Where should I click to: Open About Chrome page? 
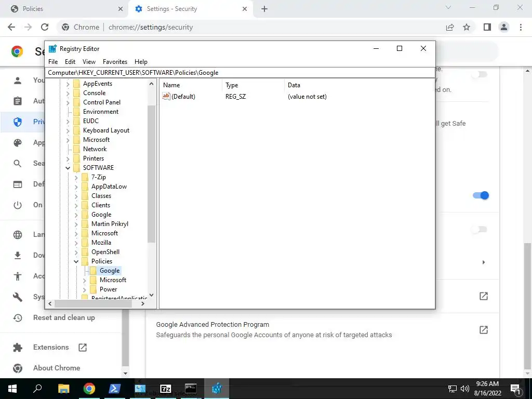(x=56, y=368)
